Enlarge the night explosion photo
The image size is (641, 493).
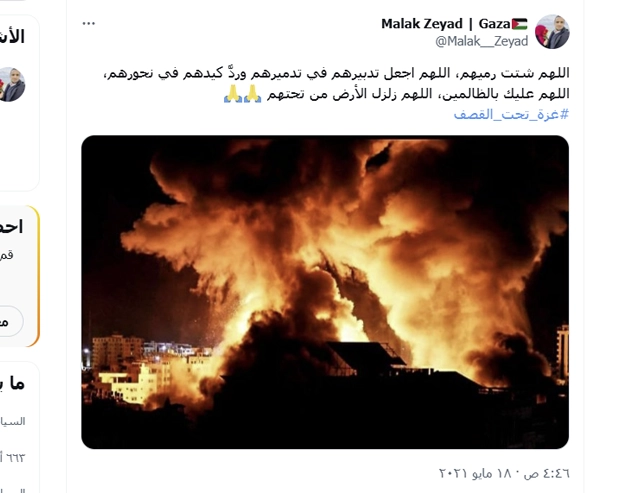(325, 292)
